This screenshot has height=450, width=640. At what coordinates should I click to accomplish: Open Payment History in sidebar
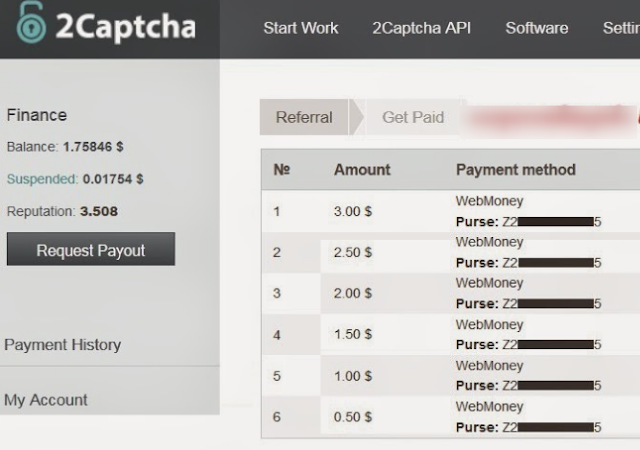[x=62, y=345]
